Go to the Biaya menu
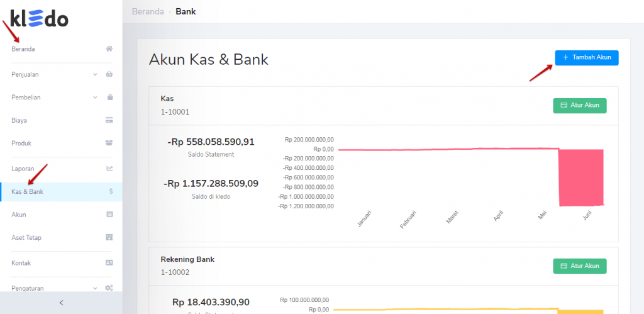 pyautogui.click(x=19, y=120)
